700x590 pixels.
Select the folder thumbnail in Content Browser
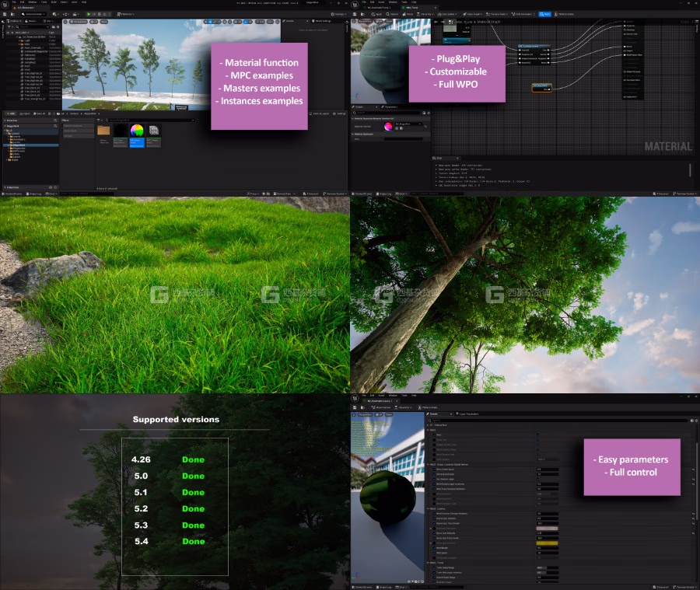pyautogui.click(x=103, y=131)
